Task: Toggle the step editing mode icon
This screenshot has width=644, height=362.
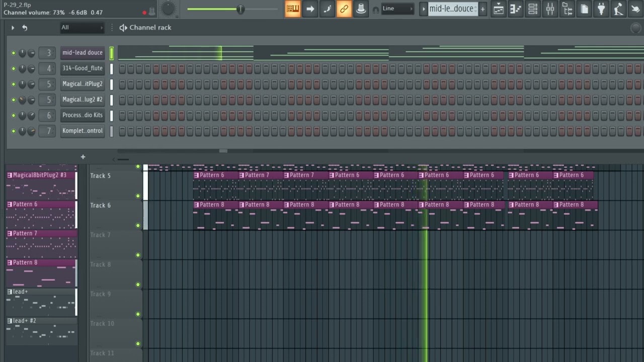Action: point(327,9)
